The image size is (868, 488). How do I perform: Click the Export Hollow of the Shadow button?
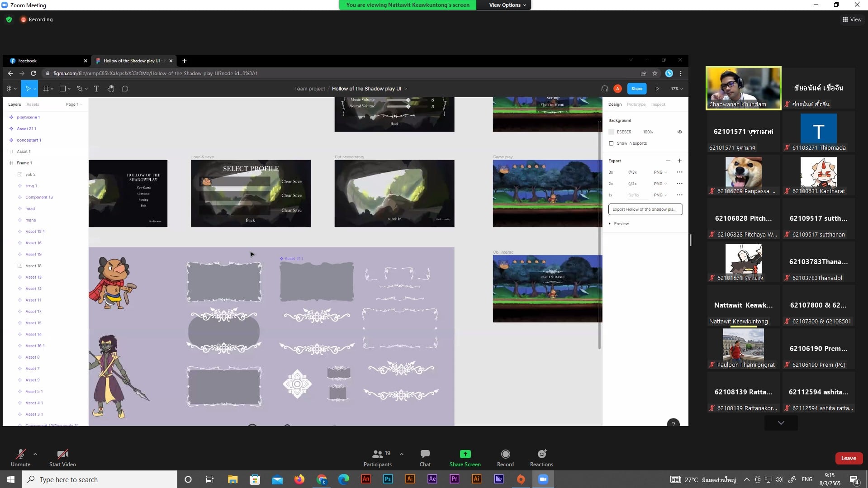(x=645, y=209)
